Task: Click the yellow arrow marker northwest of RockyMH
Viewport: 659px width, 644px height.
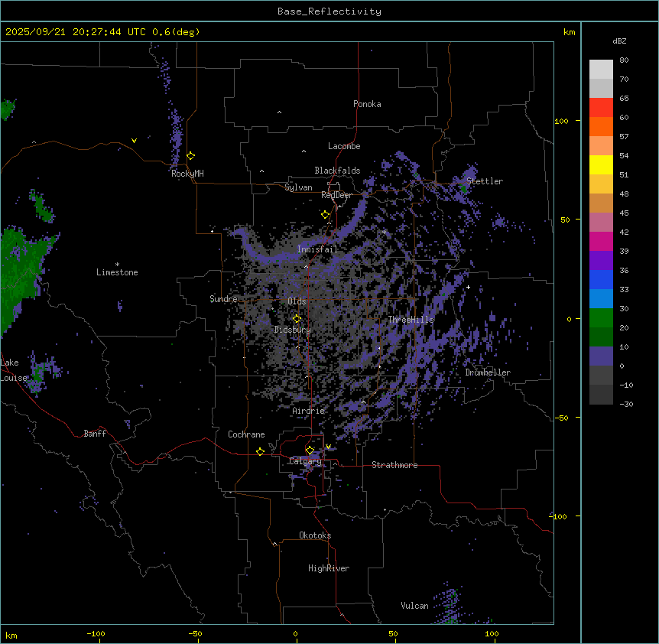Action: click(x=135, y=141)
